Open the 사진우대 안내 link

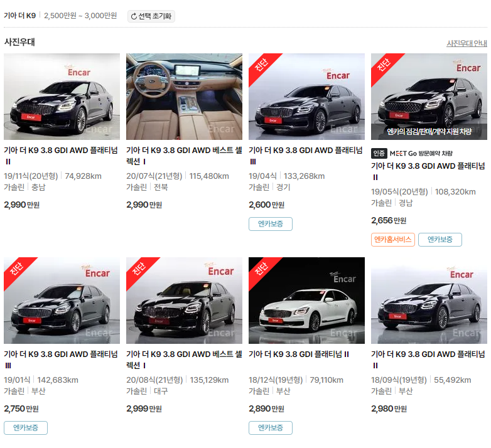click(x=467, y=43)
